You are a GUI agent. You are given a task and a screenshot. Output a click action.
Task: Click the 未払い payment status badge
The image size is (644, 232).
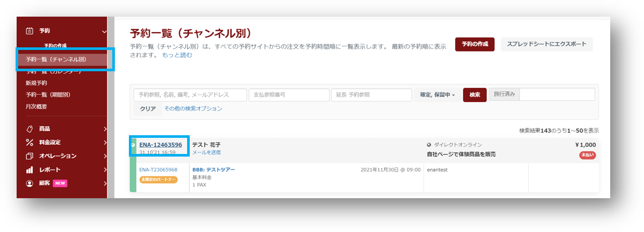pyautogui.click(x=587, y=155)
